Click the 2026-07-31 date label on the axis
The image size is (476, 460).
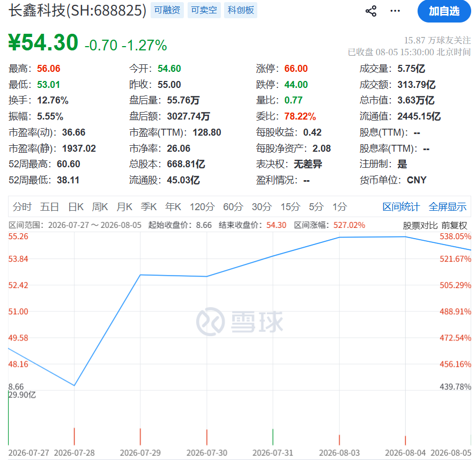[273, 452]
